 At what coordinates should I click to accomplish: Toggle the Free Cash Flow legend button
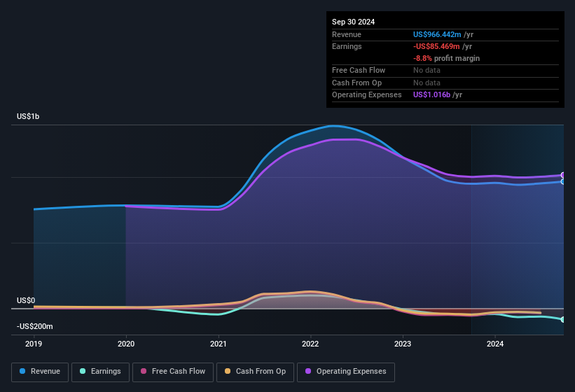pyautogui.click(x=173, y=372)
